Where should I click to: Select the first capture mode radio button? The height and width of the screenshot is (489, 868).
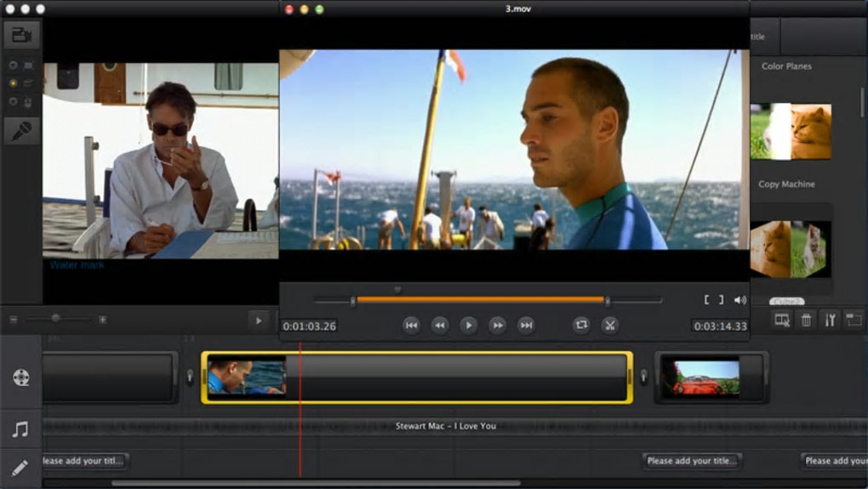(13, 65)
